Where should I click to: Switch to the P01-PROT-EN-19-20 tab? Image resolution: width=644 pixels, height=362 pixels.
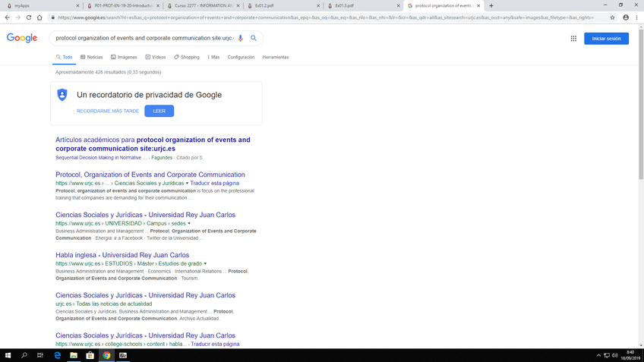[x=122, y=6]
